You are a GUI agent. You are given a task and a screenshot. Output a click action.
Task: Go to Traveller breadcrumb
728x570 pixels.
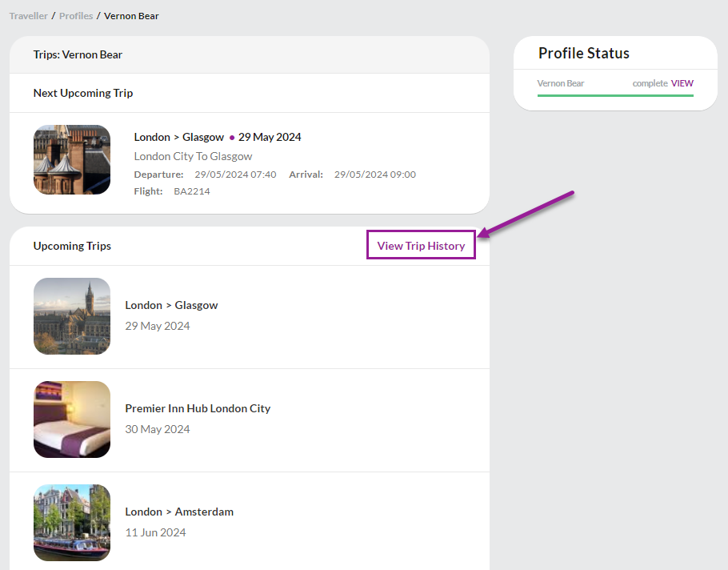tap(28, 16)
